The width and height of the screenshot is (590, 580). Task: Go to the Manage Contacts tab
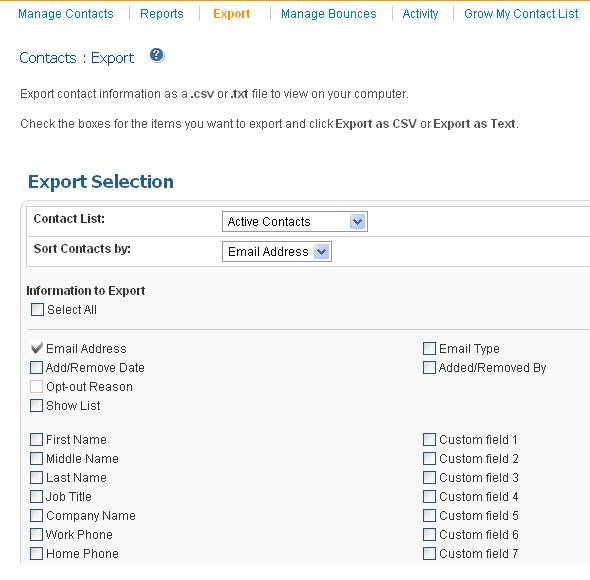coord(66,14)
